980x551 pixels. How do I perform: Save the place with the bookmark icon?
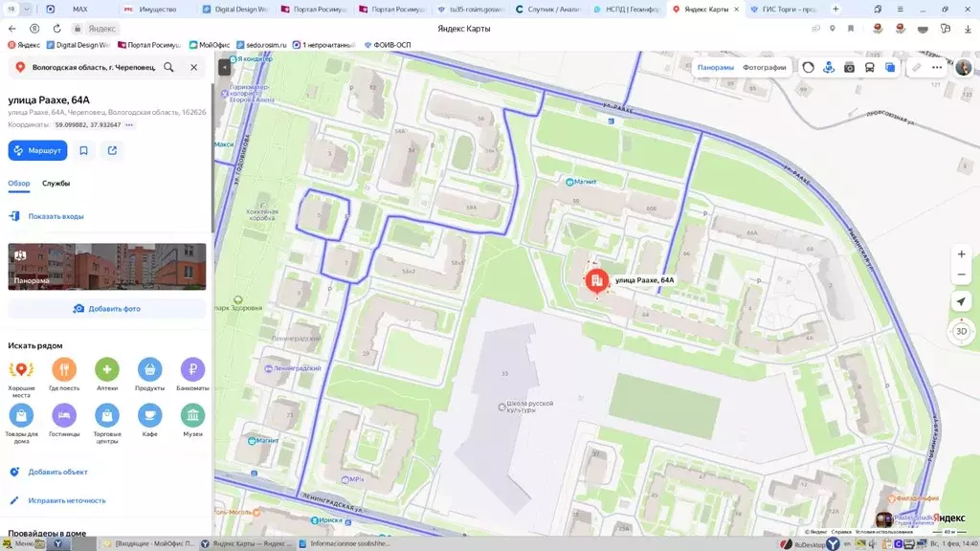(x=84, y=150)
